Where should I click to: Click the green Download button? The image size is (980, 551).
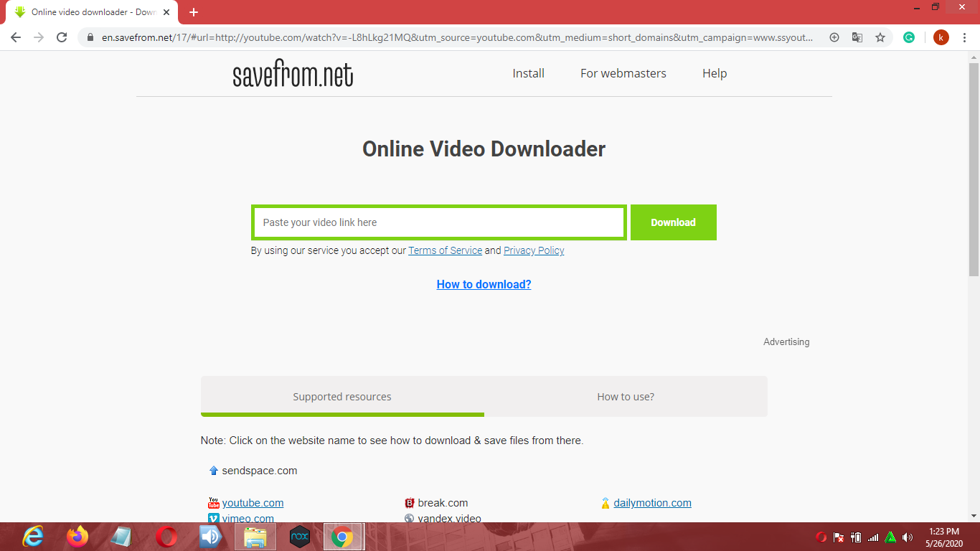pyautogui.click(x=674, y=222)
